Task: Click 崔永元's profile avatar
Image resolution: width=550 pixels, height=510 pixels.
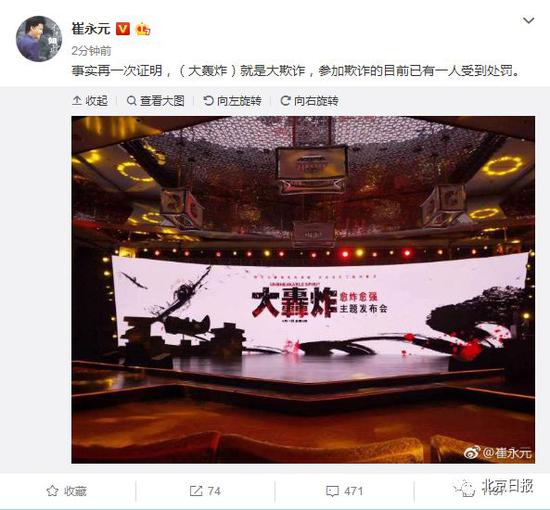Action: click(x=39, y=39)
